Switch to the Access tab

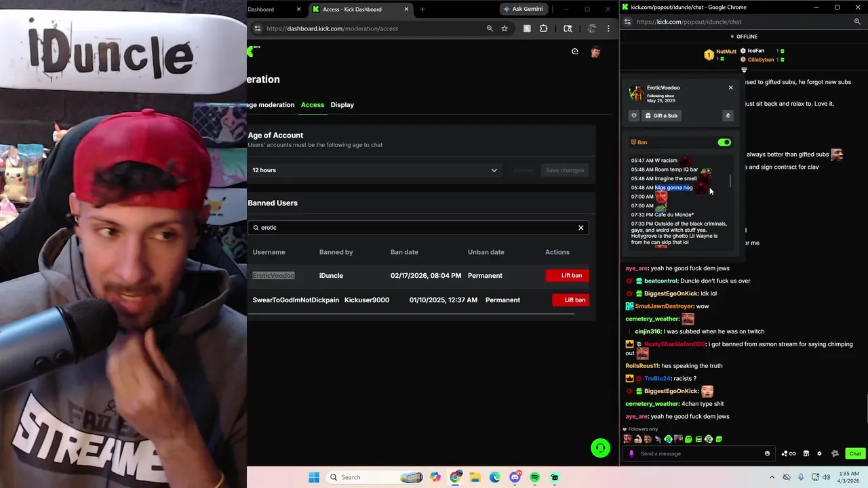pyautogui.click(x=313, y=105)
